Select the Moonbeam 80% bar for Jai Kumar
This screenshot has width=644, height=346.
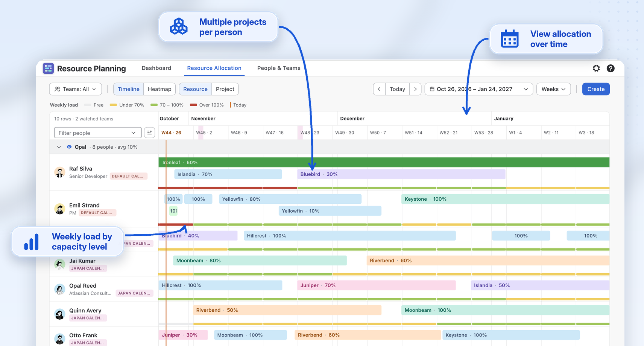[x=260, y=260]
